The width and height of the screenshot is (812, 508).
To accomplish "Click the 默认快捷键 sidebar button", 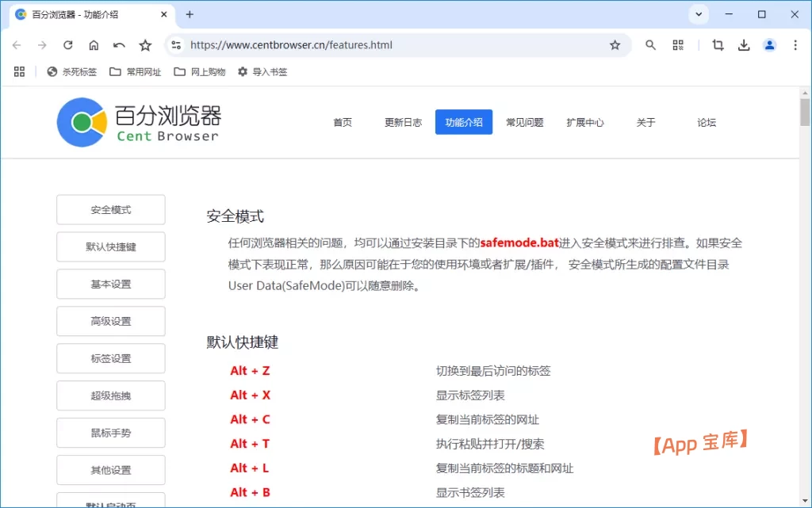I will [x=111, y=246].
